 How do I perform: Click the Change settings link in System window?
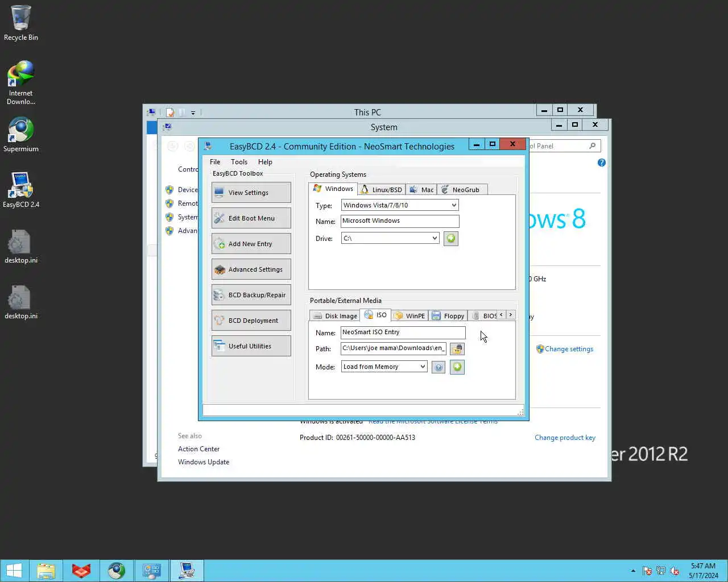point(569,349)
